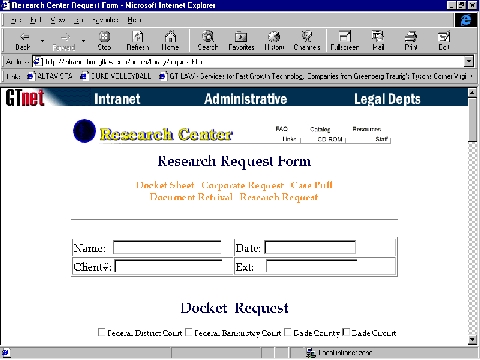
Task: Open the File menu
Action: 16,20
